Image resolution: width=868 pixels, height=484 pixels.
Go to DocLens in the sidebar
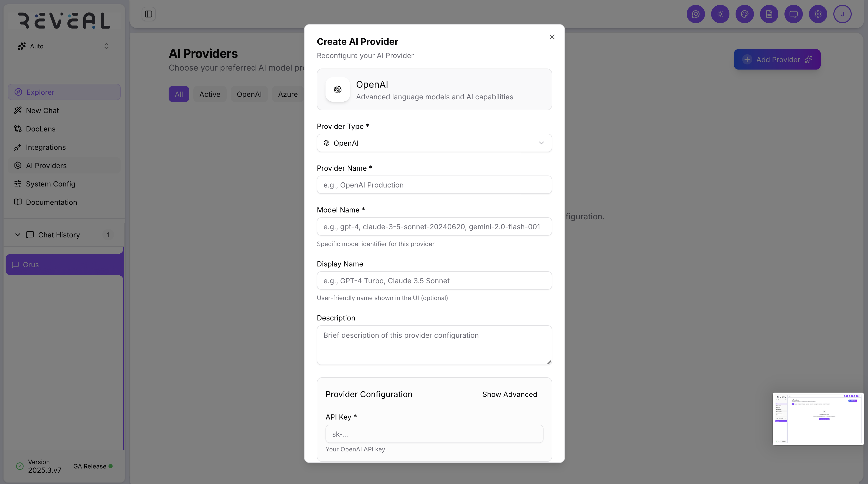click(x=64, y=129)
